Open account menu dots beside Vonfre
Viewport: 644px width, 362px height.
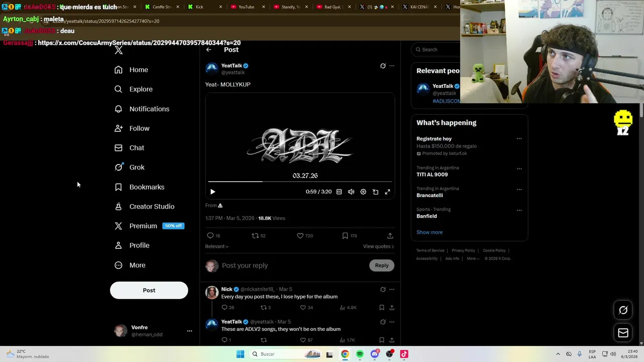190,331
